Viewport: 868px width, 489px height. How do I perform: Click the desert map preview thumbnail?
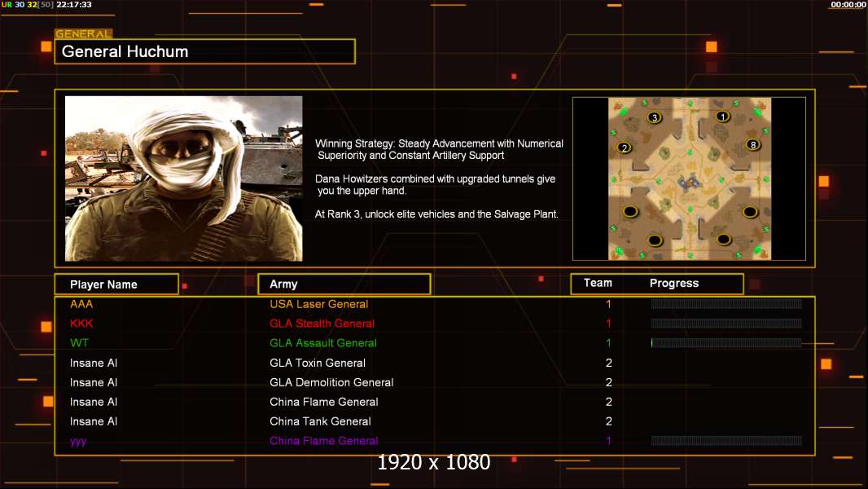point(689,178)
